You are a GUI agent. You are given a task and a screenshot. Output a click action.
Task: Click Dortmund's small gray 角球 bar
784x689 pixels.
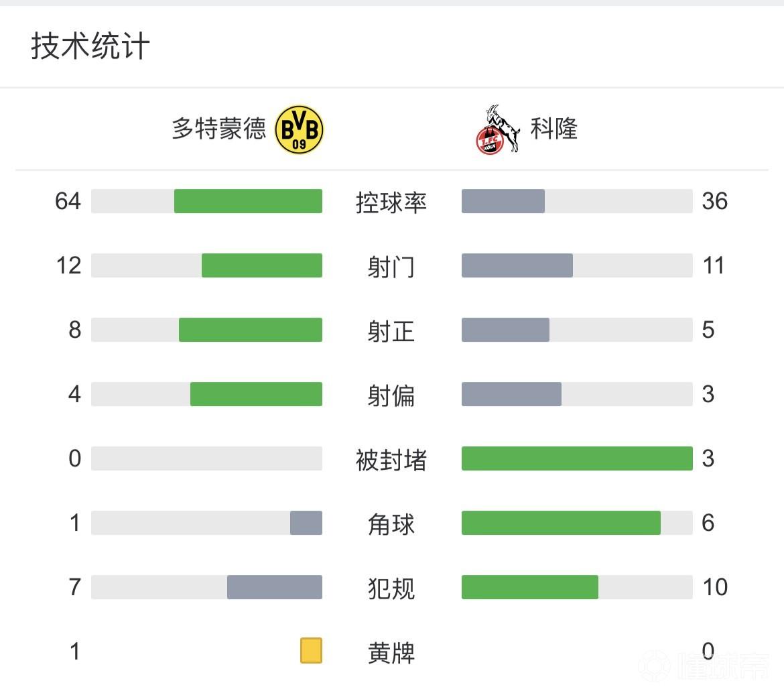pos(306,523)
